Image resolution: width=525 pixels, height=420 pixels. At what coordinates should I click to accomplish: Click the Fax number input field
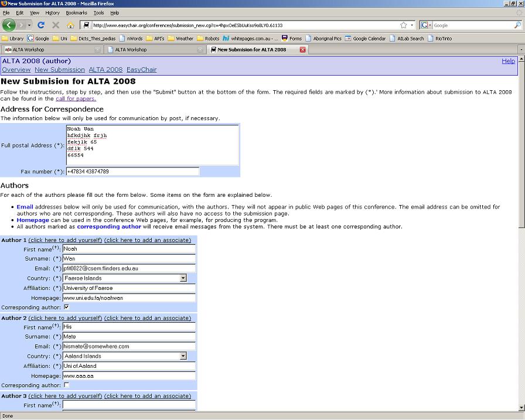pos(132,172)
